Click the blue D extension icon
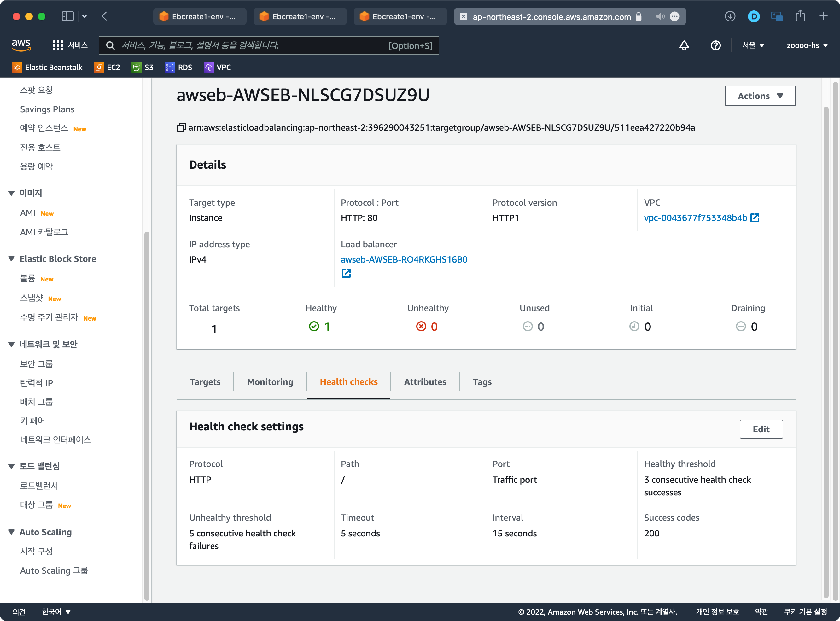 754,16
